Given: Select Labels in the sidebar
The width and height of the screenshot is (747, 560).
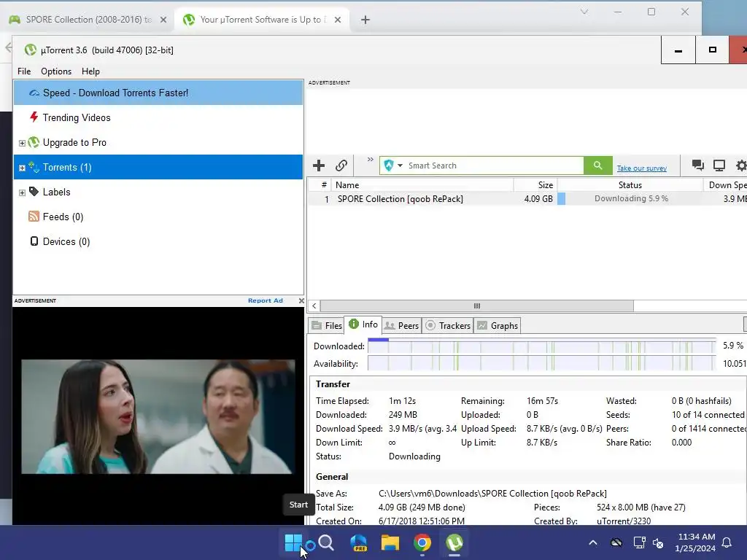Looking at the screenshot, I should click(158, 192).
